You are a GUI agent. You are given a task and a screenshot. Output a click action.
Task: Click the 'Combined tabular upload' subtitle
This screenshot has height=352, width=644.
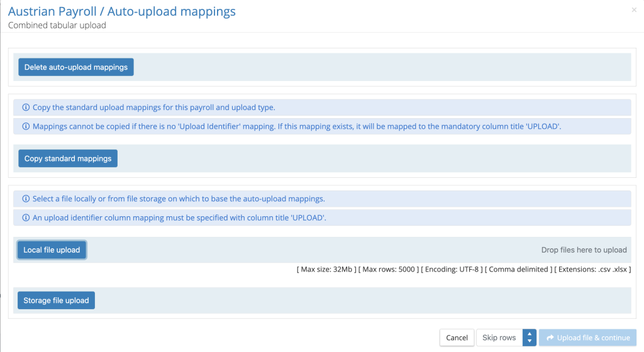click(x=57, y=25)
